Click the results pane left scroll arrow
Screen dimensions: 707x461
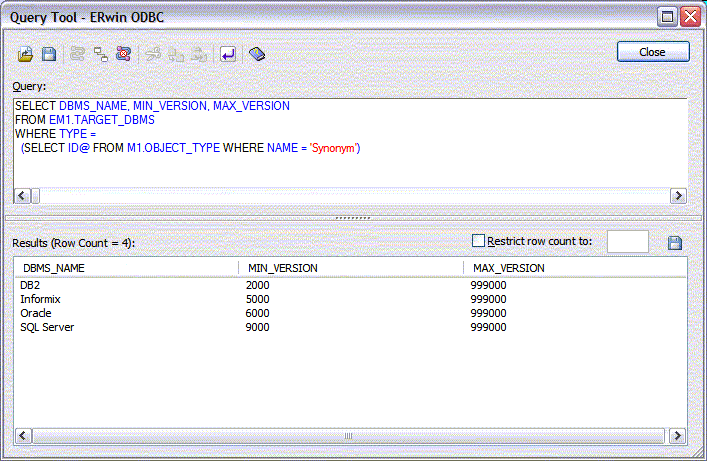[22, 436]
